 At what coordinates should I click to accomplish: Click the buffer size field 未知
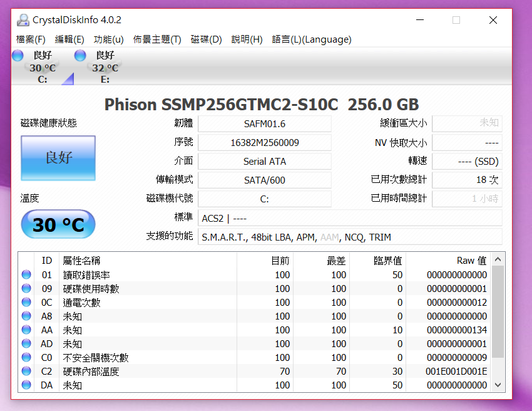tap(467, 123)
